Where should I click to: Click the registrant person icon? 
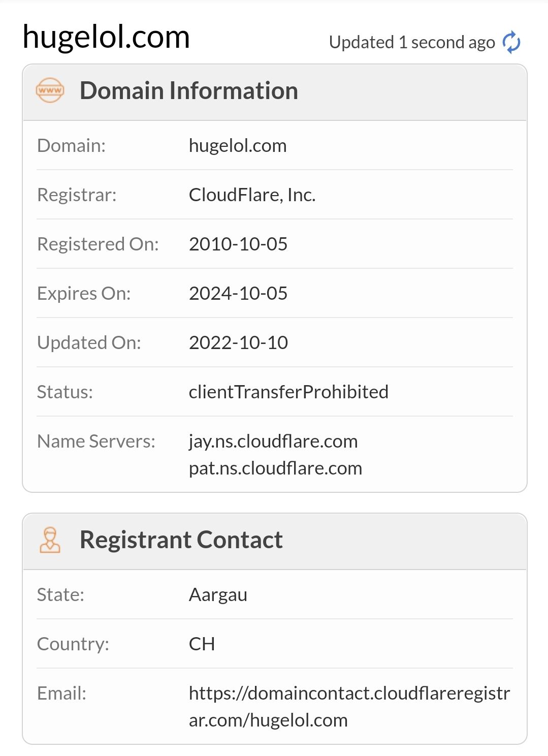[x=50, y=540]
